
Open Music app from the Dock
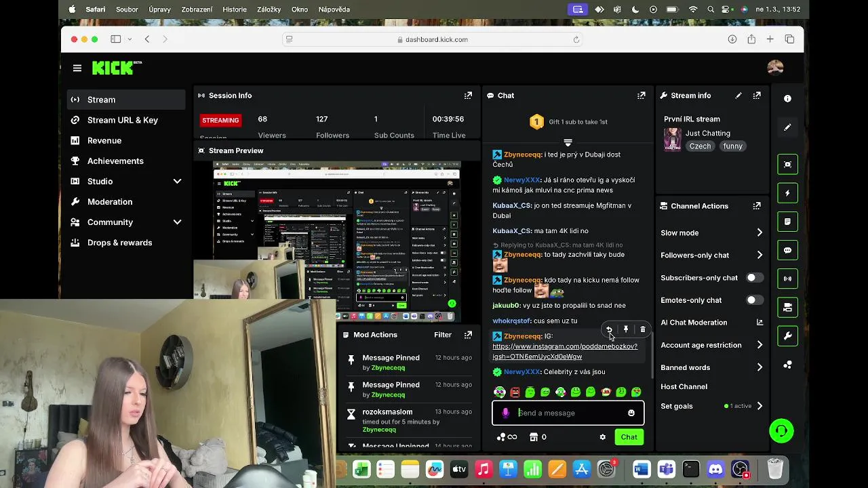coord(484,469)
